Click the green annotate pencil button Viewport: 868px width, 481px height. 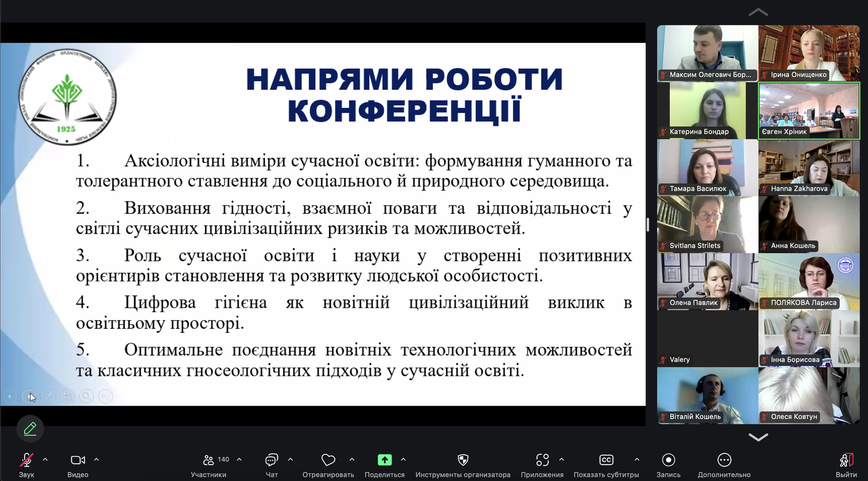coord(30,428)
